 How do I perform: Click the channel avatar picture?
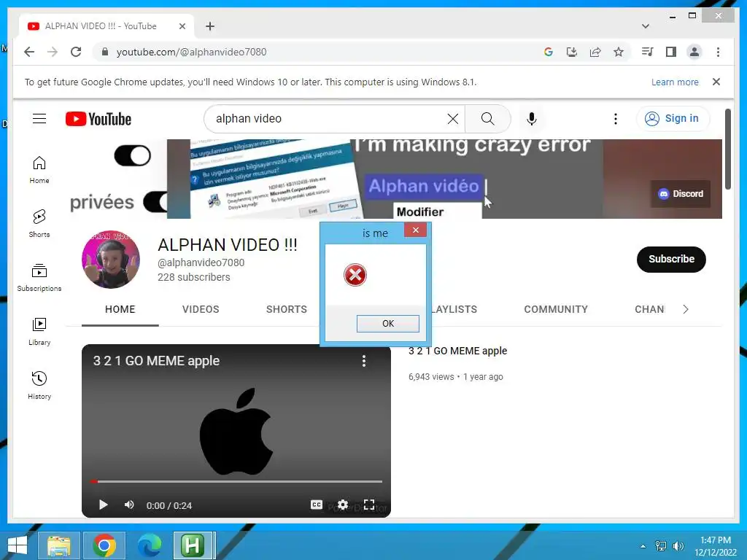point(111,260)
